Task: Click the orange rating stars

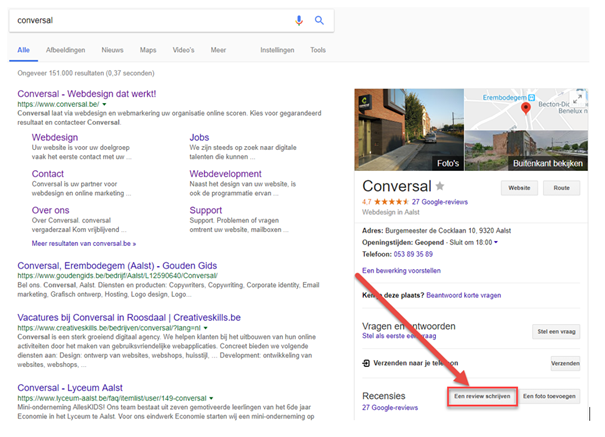Action: [391, 202]
